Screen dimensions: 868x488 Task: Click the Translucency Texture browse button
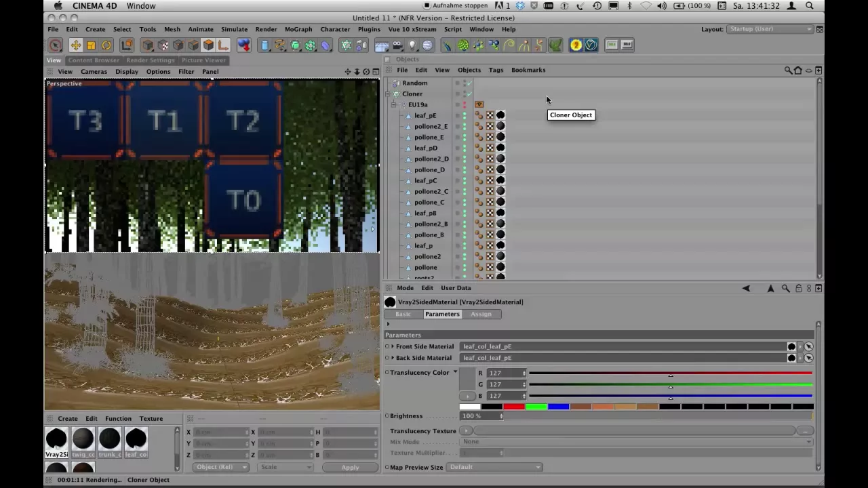[804, 431]
